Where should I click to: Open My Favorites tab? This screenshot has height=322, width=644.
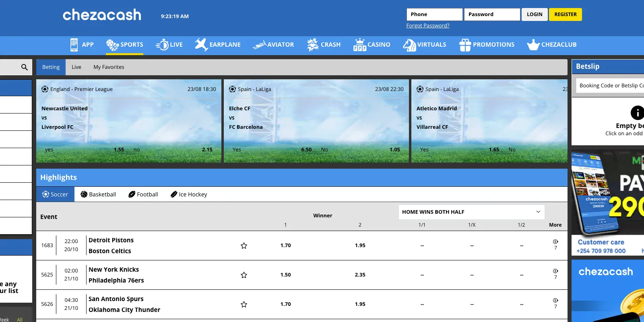coord(109,67)
